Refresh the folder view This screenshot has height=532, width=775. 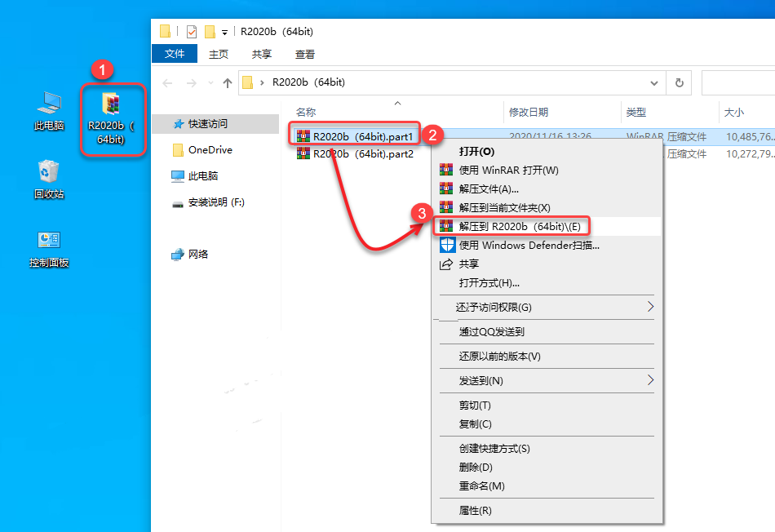click(x=679, y=82)
